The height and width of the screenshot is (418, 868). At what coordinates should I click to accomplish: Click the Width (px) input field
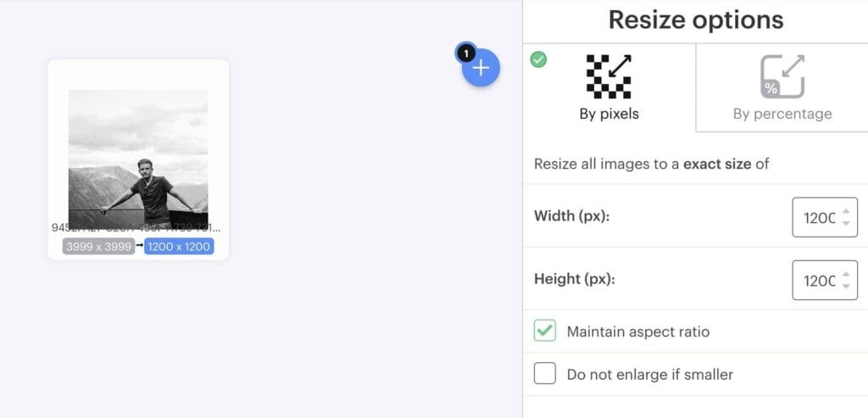click(825, 217)
